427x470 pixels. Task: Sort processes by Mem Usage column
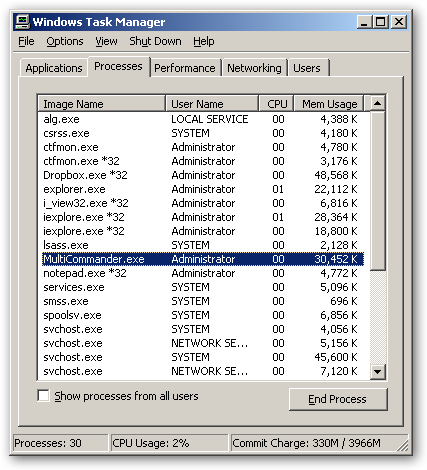(x=329, y=104)
